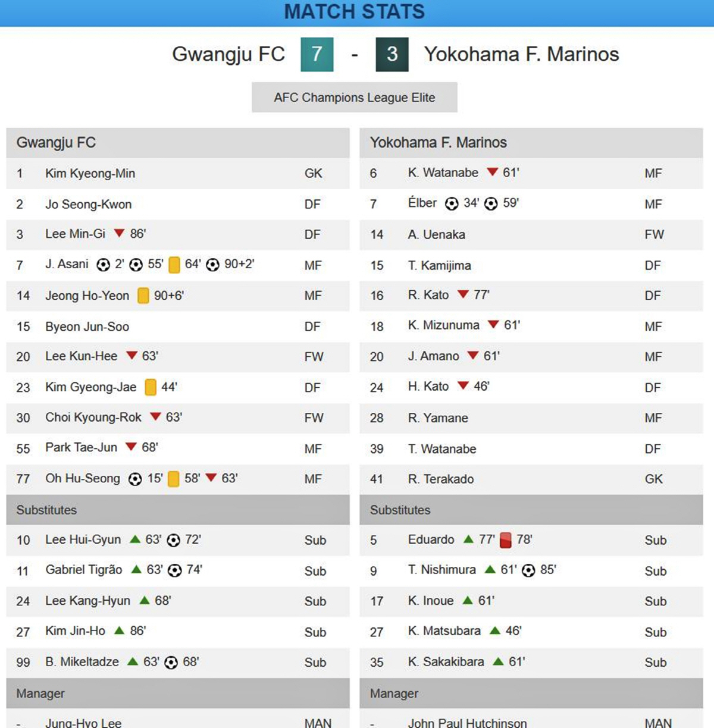This screenshot has width=714, height=728.
Task: Open the Gwangju FC team name in the score header
Action: 228,54
